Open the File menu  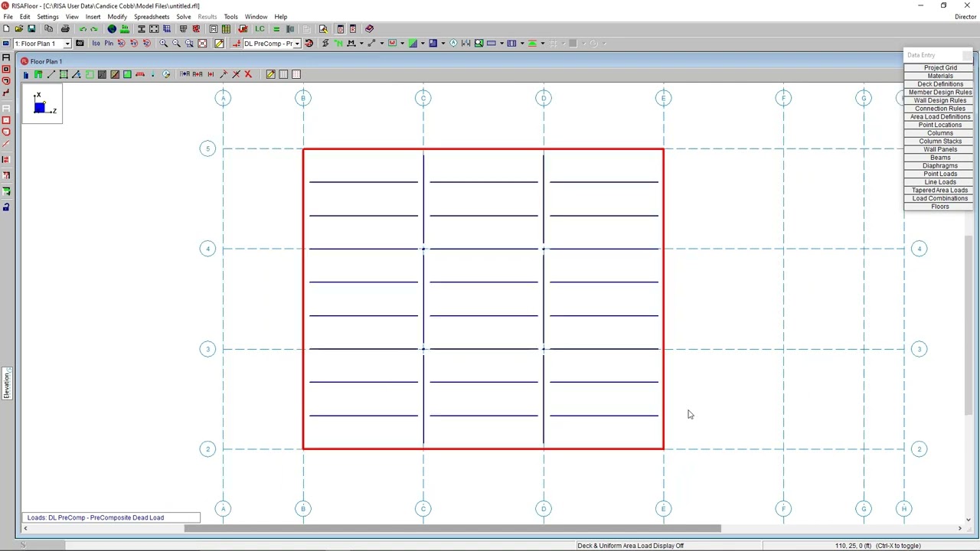[8, 17]
